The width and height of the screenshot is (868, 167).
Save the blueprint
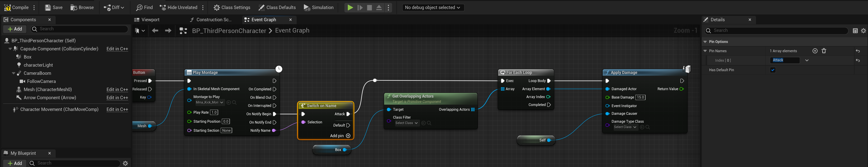click(x=54, y=7)
